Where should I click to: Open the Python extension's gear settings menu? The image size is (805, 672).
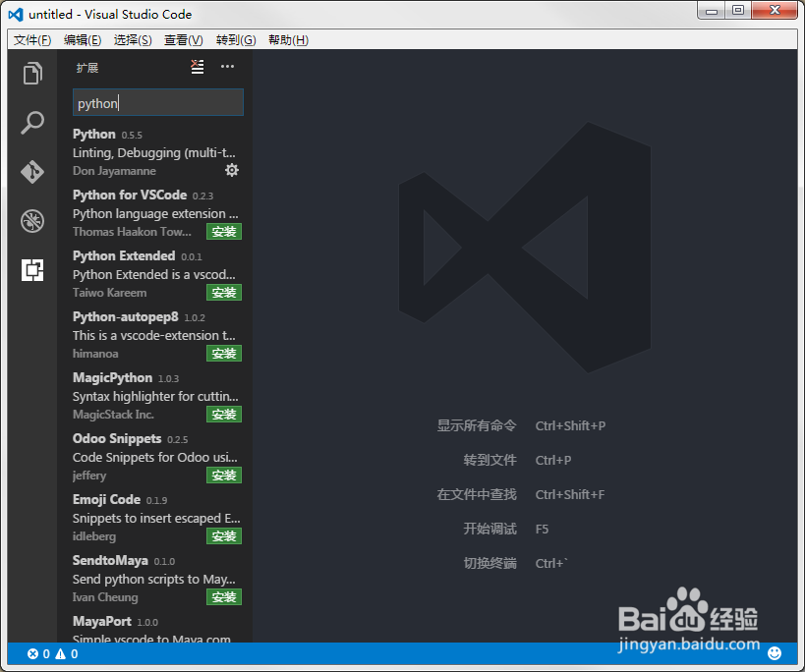[232, 170]
